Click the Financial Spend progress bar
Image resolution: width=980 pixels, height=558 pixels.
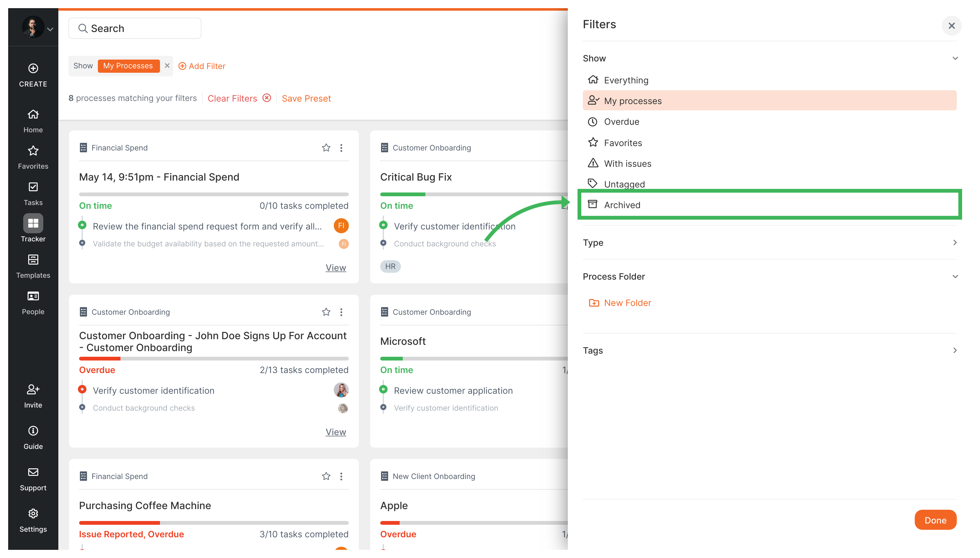click(214, 194)
